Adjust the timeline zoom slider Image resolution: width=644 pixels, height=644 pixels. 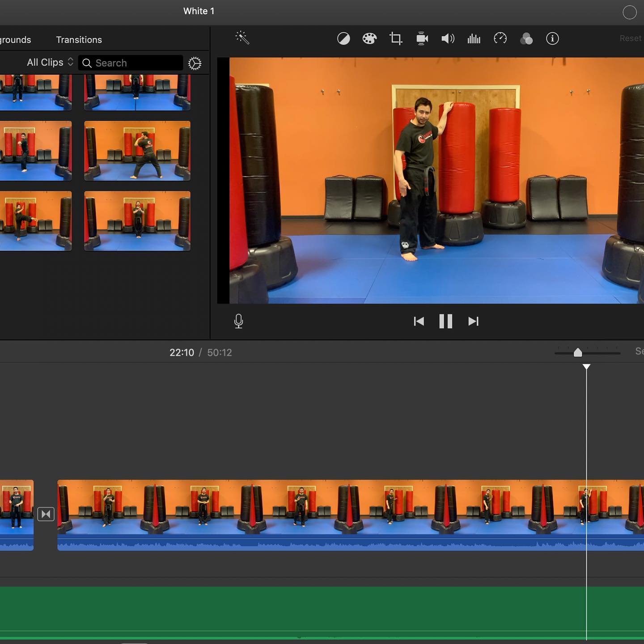578,353
